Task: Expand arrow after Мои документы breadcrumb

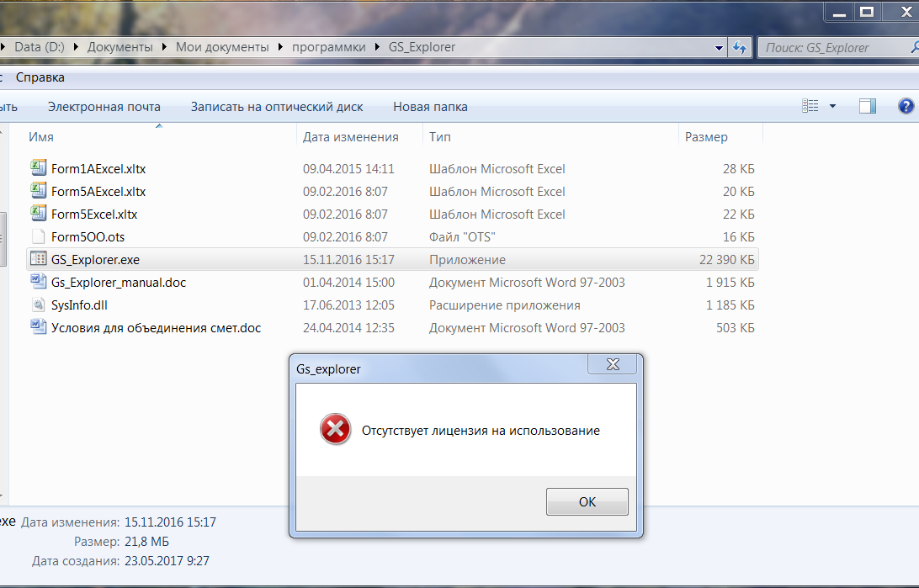Action: 280,47
